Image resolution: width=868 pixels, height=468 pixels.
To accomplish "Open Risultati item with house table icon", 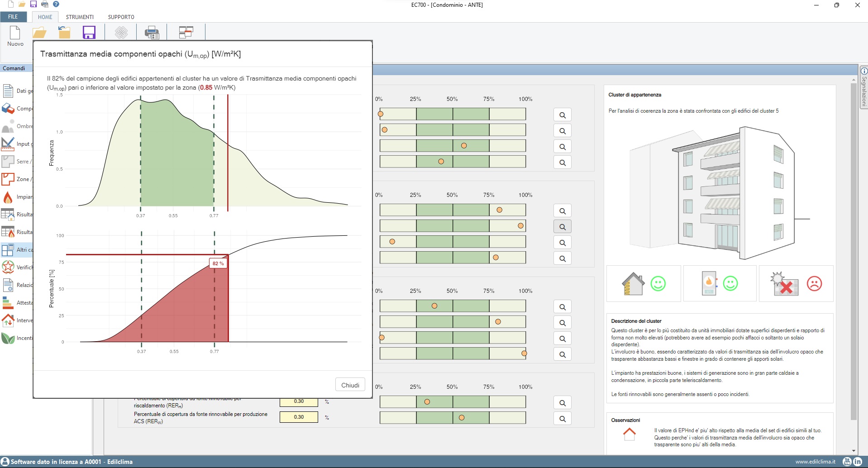I will (17, 215).
